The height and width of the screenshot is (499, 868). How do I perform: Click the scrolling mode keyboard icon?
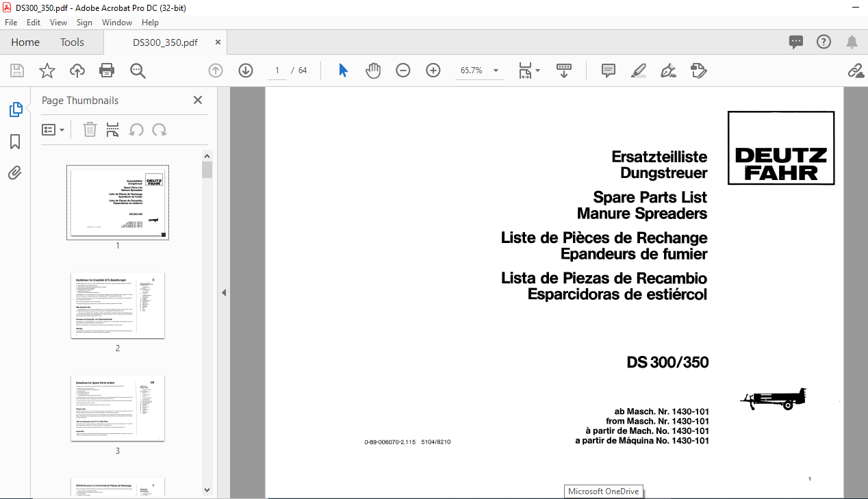click(564, 71)
